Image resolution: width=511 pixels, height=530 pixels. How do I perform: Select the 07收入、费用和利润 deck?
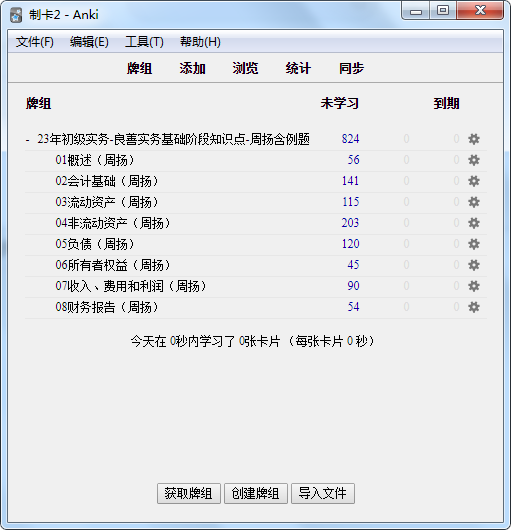[x=130, y=286]
